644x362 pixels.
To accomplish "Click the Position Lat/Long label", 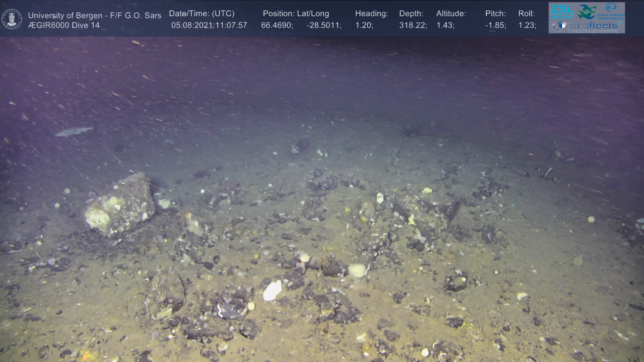I will 296,14.
